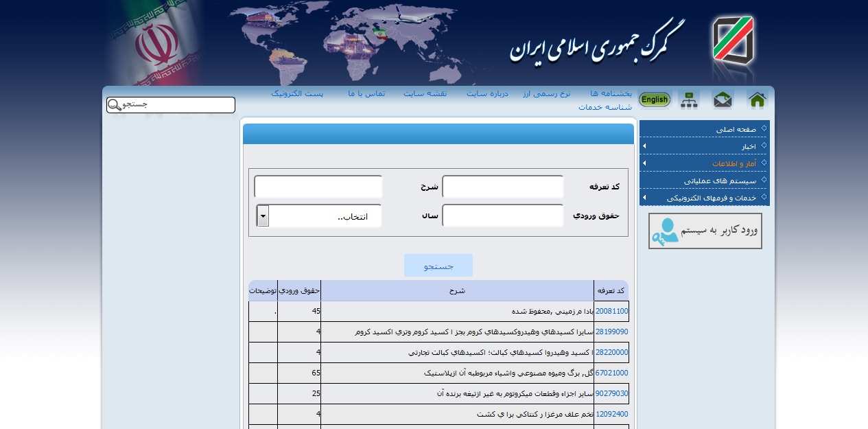Screen dimensions: 868x429
Task: Click inside the کد تعرفه input field
Action: tap(502, 186)
